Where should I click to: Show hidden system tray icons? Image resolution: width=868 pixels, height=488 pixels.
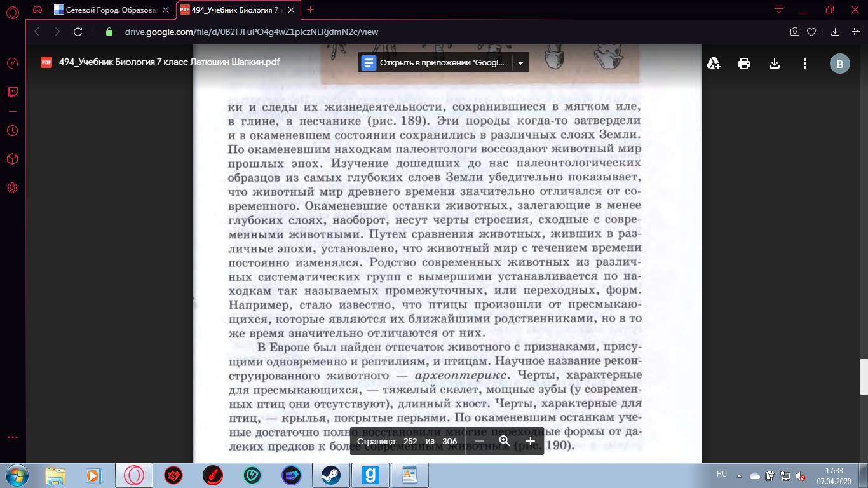click(x=739, y=475)
